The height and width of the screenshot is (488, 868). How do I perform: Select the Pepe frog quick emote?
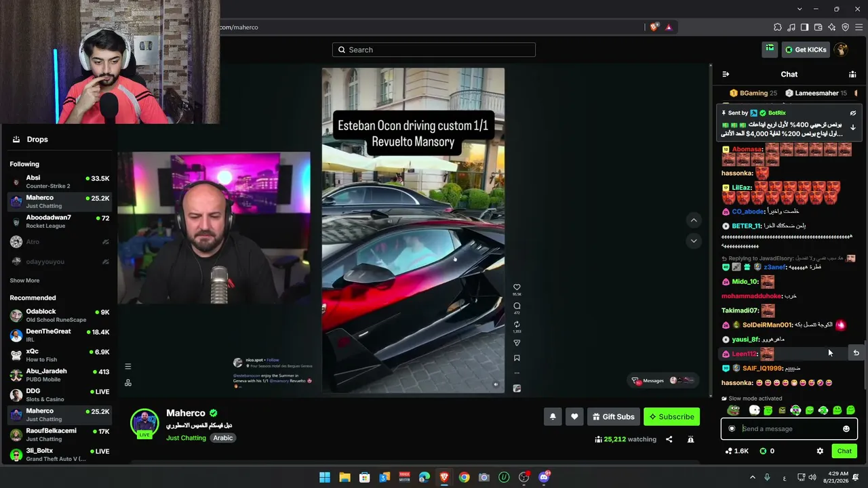tap(733, 410)
